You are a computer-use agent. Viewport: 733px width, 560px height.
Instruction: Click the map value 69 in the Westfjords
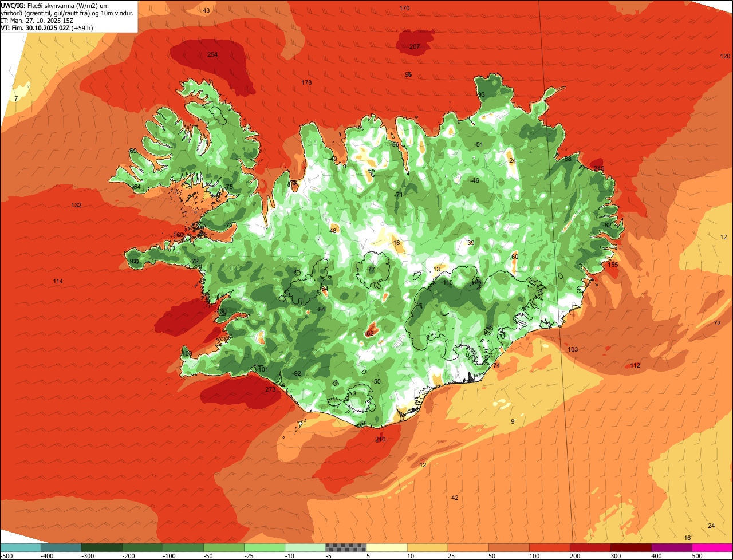pos(133,151)
